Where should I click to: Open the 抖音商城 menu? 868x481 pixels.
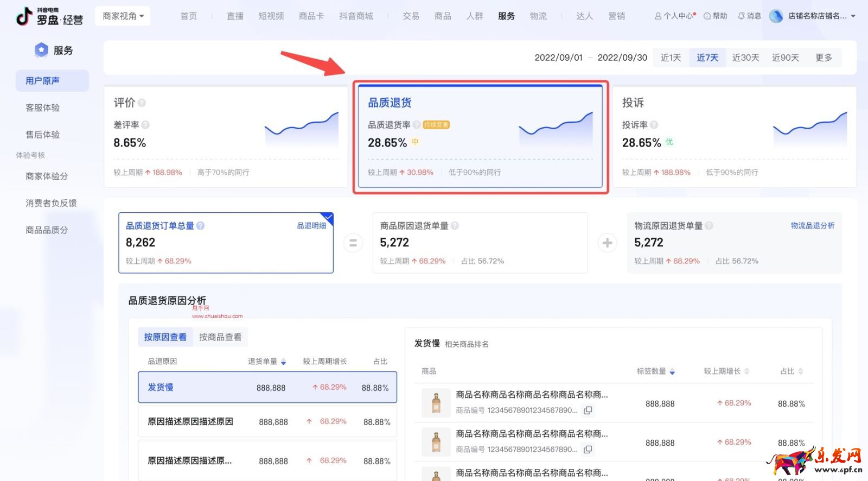[356, 16]
